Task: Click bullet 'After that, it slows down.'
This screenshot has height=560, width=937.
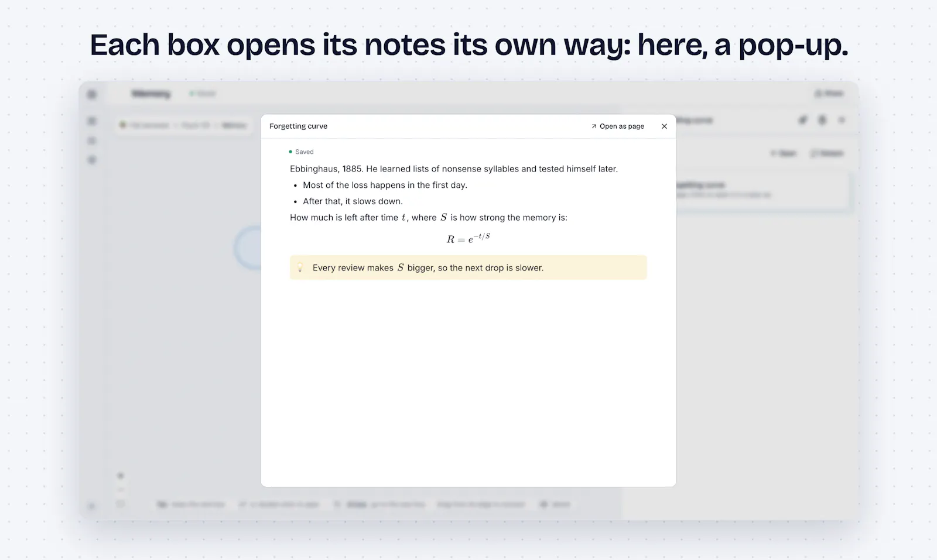Action: 353,201
